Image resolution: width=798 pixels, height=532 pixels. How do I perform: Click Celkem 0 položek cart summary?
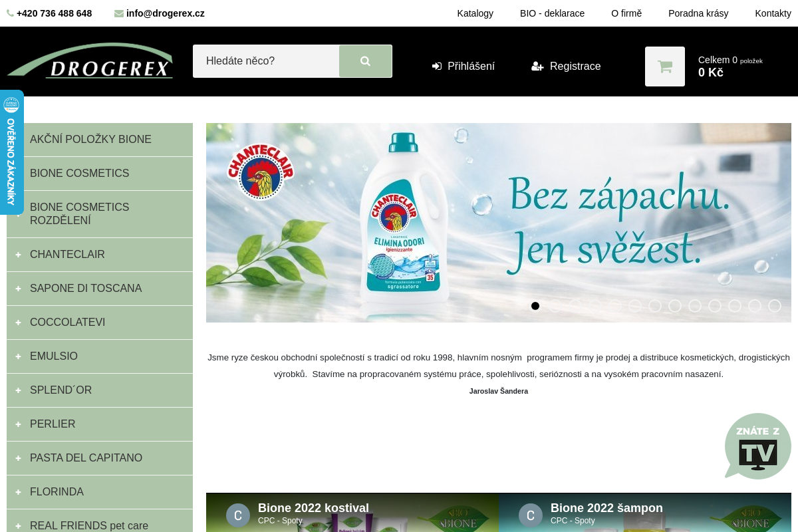point(730,60)
